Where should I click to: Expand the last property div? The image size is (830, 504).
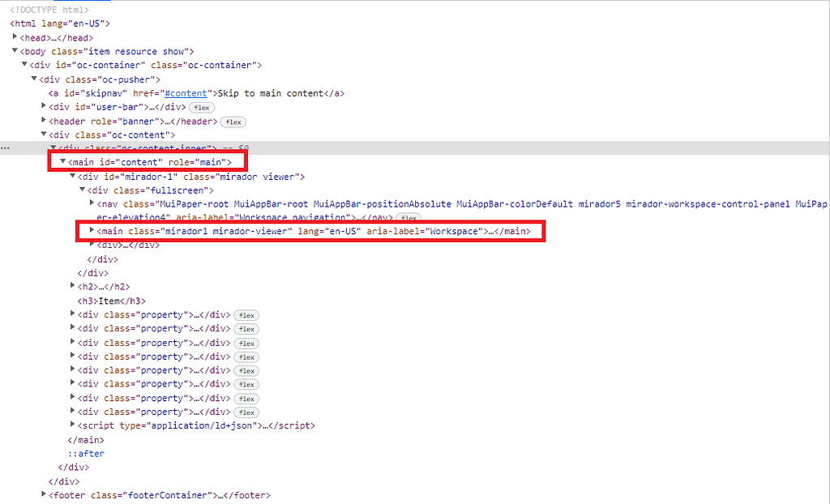tap(73, 412)
